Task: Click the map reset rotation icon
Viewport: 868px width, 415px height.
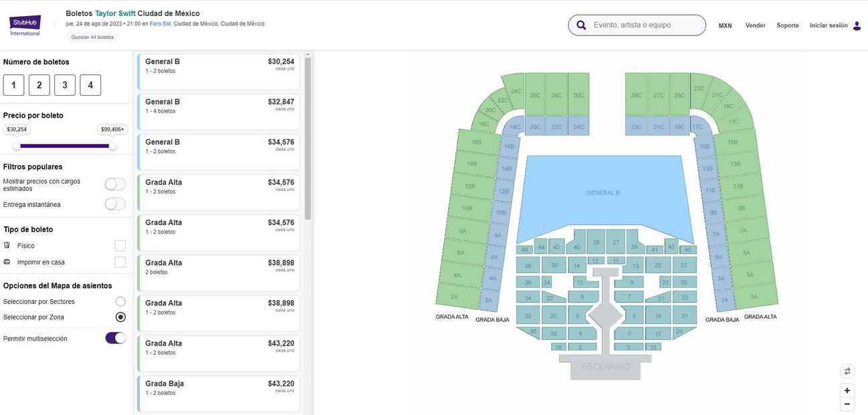Action: [847, 371]
